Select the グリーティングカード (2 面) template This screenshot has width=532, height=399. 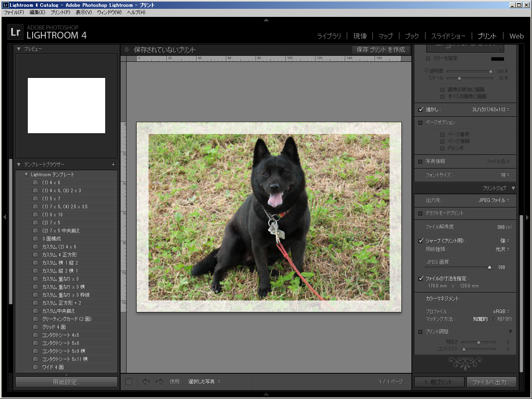[x=67, y=319]
